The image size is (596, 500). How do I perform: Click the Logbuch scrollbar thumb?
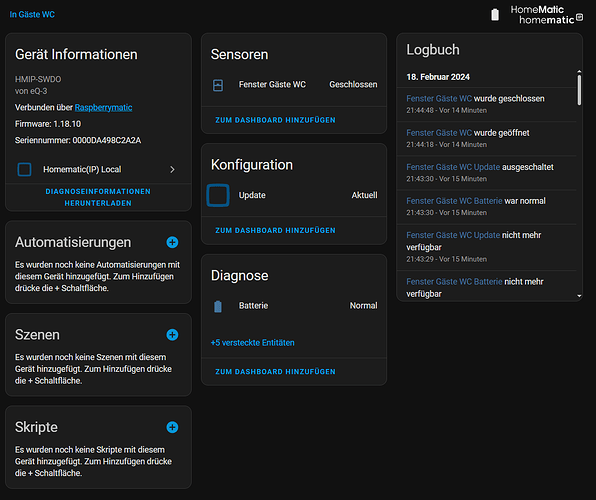click(x=579, y=90)
